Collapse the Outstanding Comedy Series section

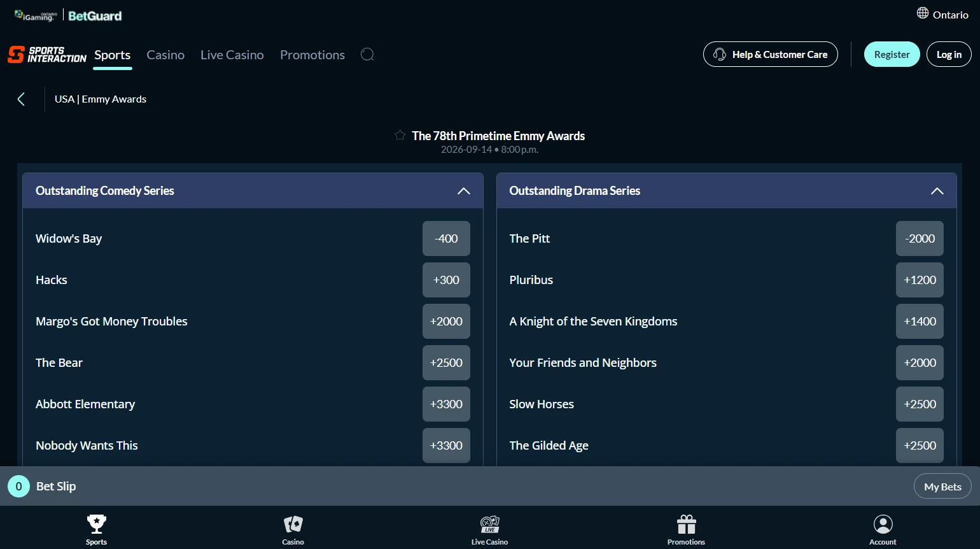464,191
